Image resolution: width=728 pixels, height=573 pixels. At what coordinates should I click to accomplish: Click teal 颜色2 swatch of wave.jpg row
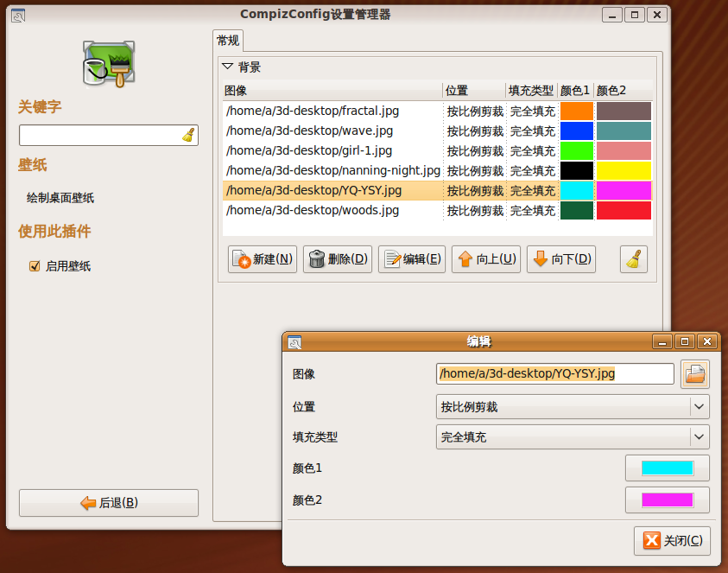624,131
